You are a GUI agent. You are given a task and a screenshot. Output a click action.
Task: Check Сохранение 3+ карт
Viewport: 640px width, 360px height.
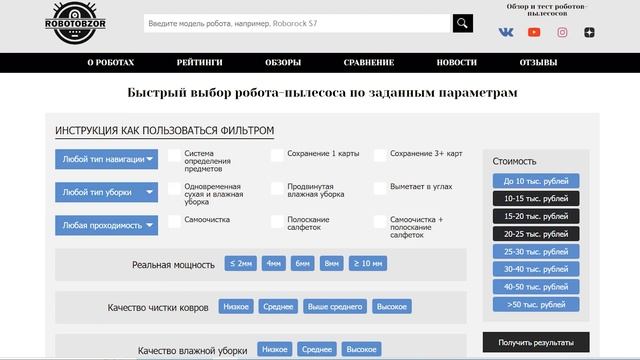380,155
